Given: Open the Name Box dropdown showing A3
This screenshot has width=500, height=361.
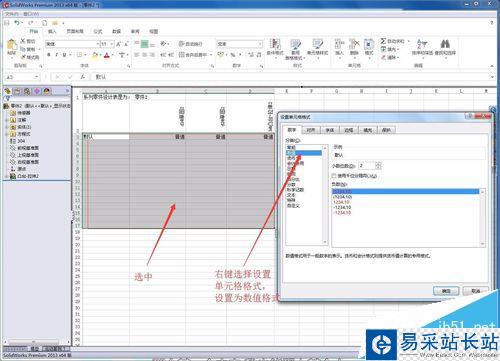Looking at the screenshot, I should pyautogui.click(x=36, y=77).
